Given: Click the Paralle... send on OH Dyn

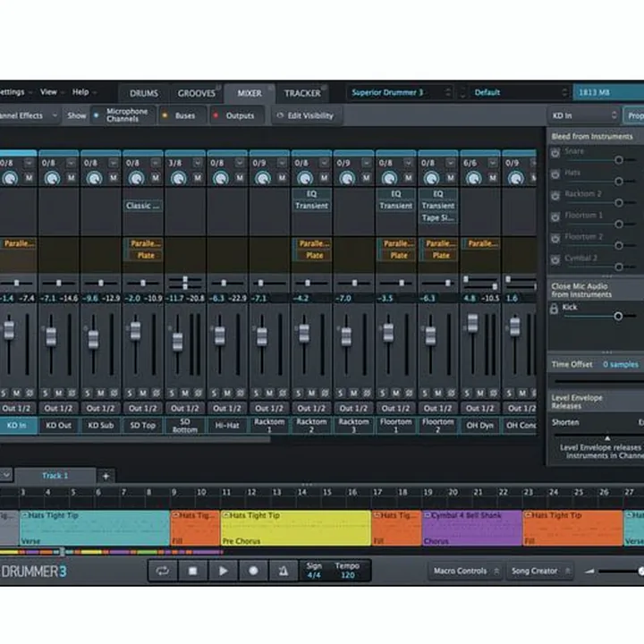Looking at the screenshot, I should [483, 243].
